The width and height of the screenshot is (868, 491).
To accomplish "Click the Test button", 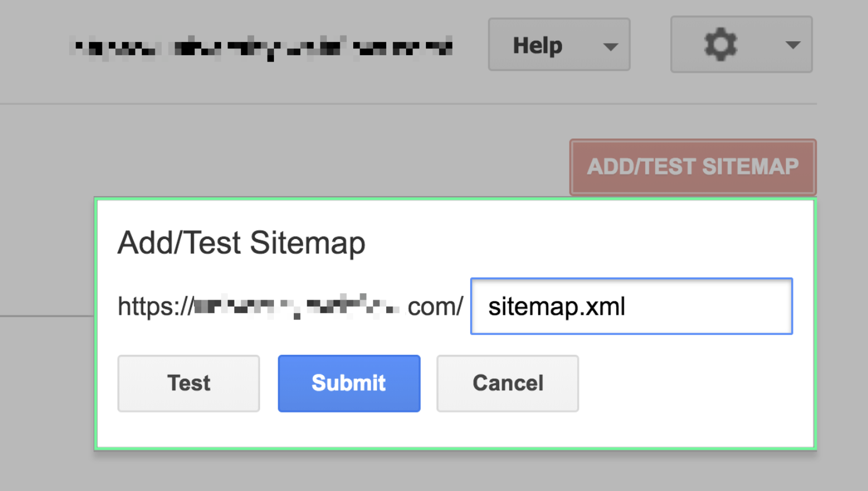I will (x=188, y=383).
